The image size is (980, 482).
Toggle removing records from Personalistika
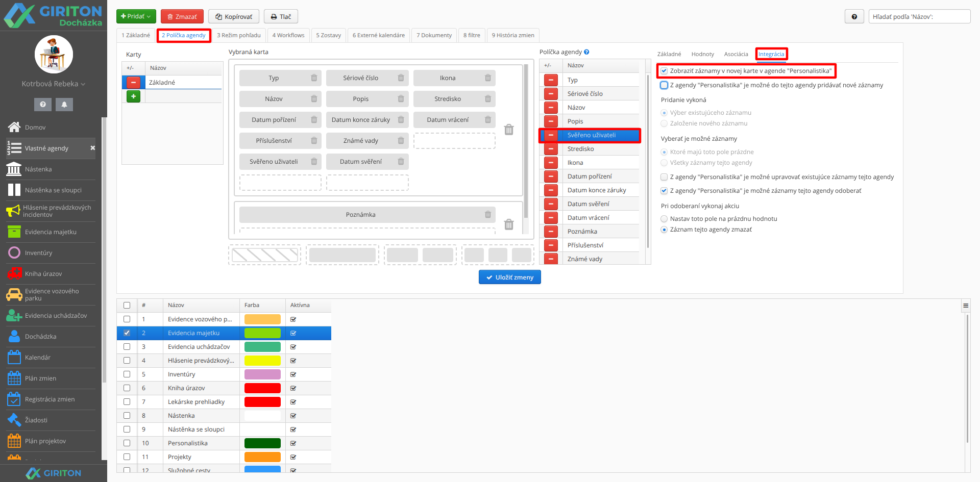click(x=664, y=191)
